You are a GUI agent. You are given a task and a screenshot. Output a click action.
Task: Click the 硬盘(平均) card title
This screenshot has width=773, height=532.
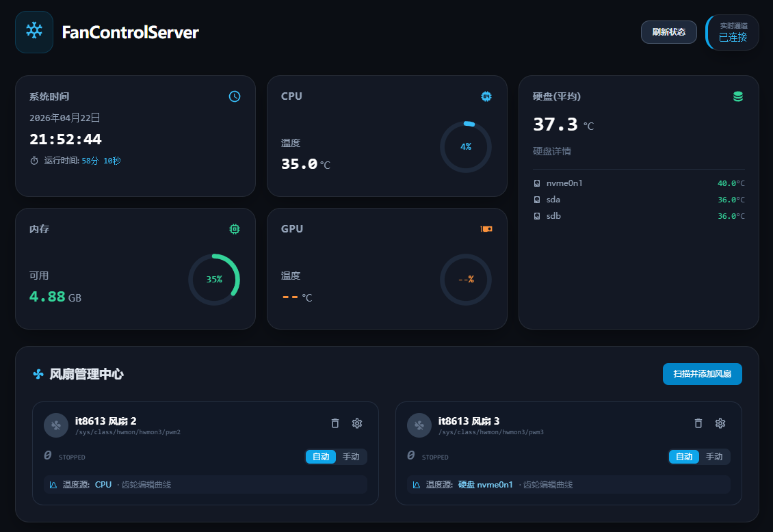tap(557, 96)
